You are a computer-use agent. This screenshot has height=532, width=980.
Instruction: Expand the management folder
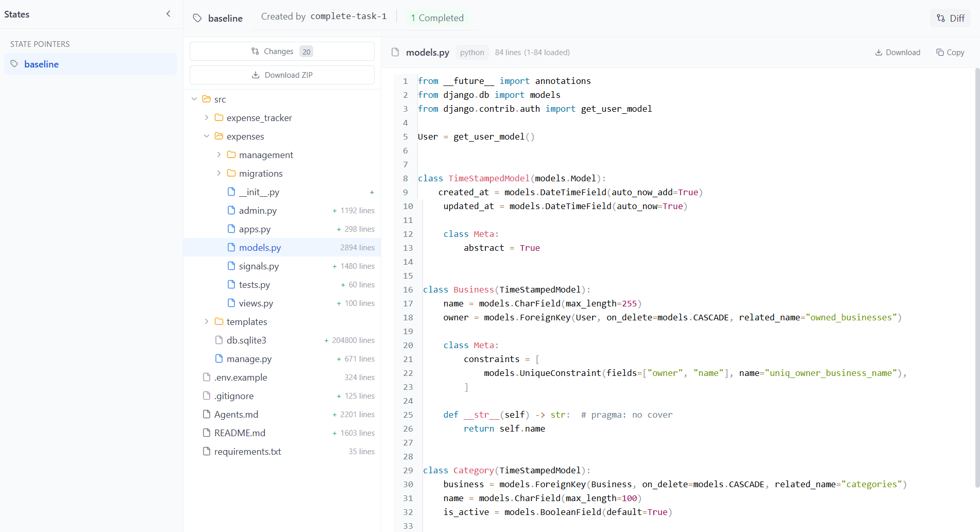point(219,155)
